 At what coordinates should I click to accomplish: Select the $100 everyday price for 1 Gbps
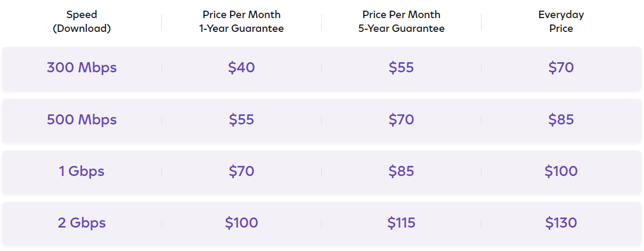click(x=561, y=172)
